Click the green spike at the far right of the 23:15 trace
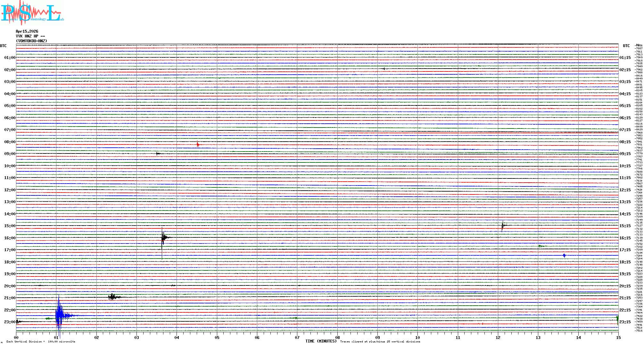Screen dimensions: 644x346 (617, 319)
